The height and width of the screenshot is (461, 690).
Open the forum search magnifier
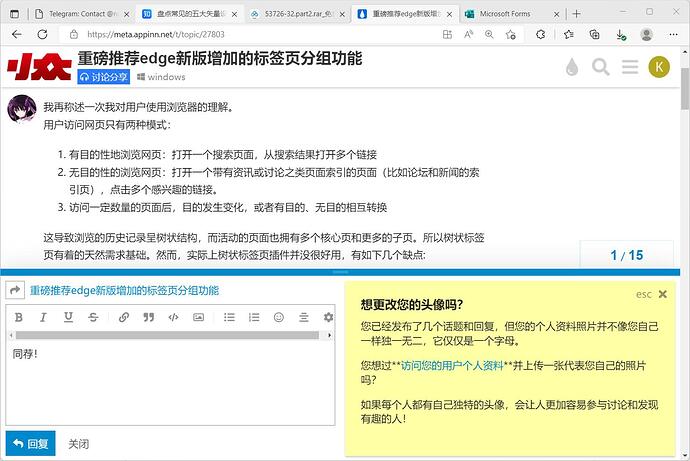coord(600,67)
